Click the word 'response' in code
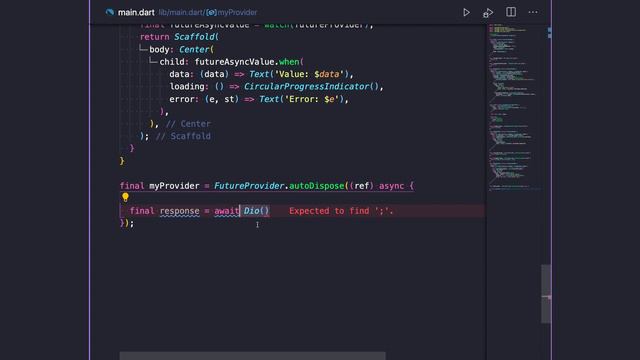The height and width of the screenshot is (360, 640). coord(180,211)
